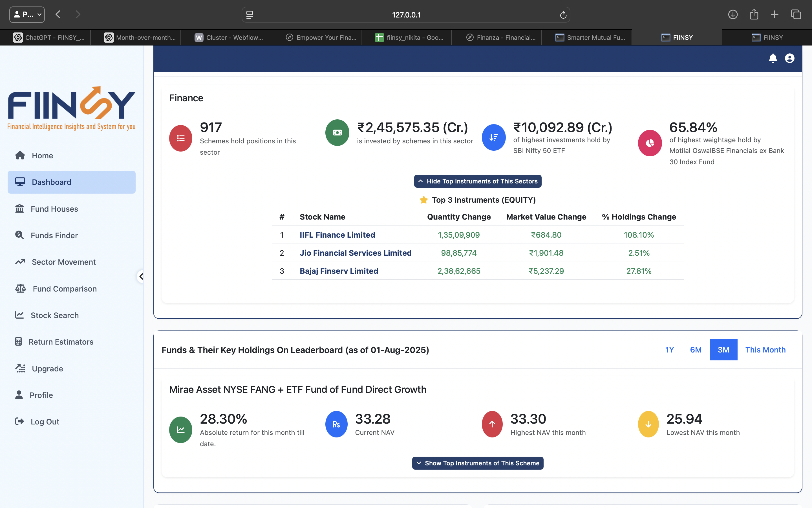Click the 108.10% holdings change value
The width and height of the screenshot is (812, 508).
[x=639, y=235]
